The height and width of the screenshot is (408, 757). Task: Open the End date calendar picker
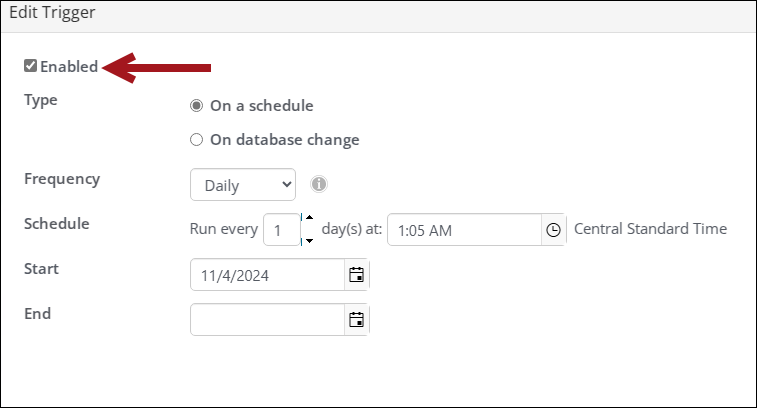(356, 320)
